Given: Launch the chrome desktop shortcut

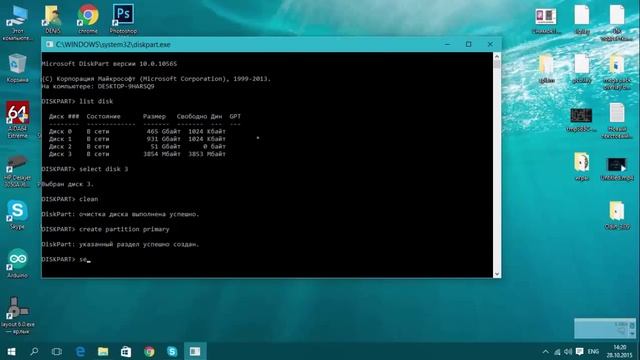Looking at the screenshot, I should (88, 20).
